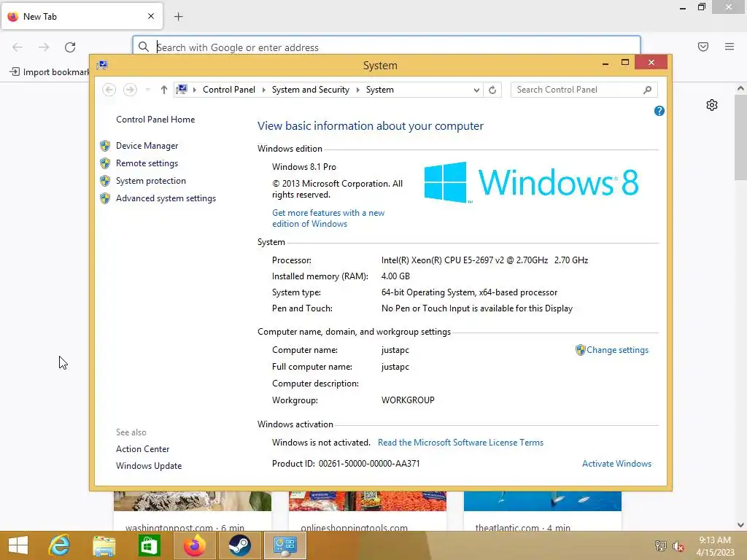747x560 pixels.
Task: Go back in the System window
Action: (x=109, y=90)
